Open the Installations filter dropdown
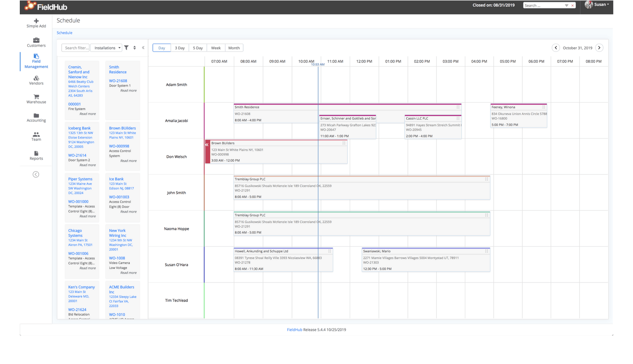 (x=106, y=47)
